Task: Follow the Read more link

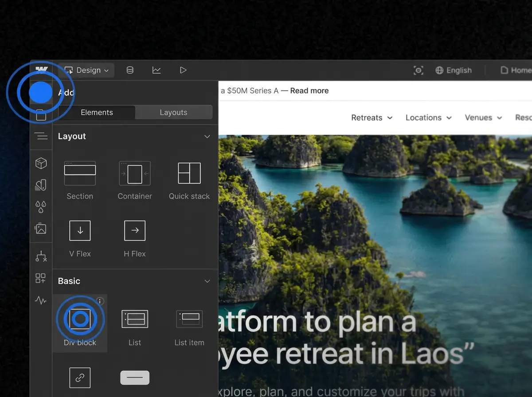Action: (309, 91)
